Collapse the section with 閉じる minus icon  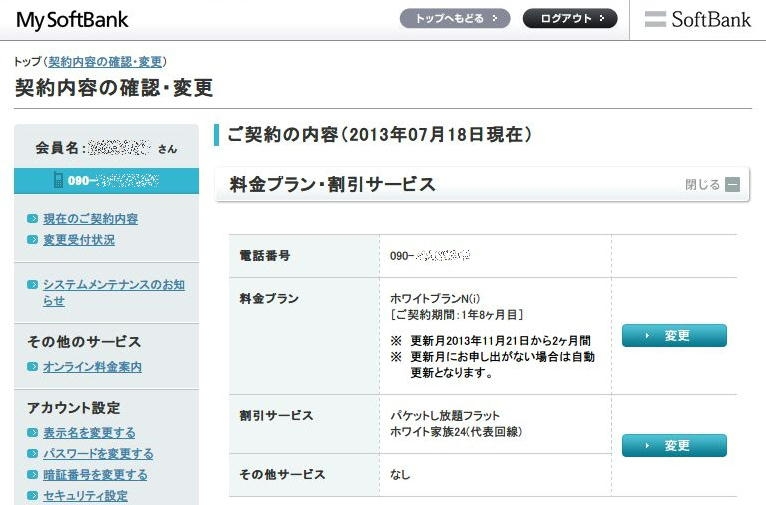pos(732,185)
